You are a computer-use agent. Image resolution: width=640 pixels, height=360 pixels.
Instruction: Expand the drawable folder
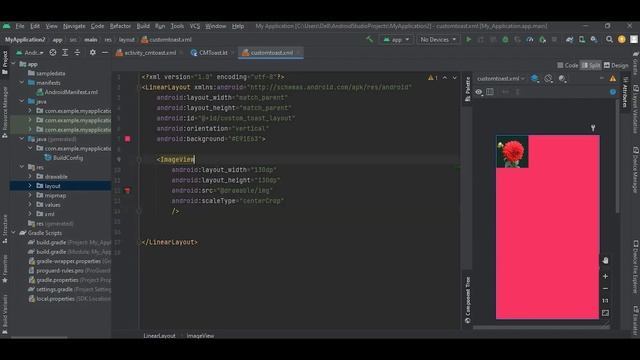tap(30, 176)
